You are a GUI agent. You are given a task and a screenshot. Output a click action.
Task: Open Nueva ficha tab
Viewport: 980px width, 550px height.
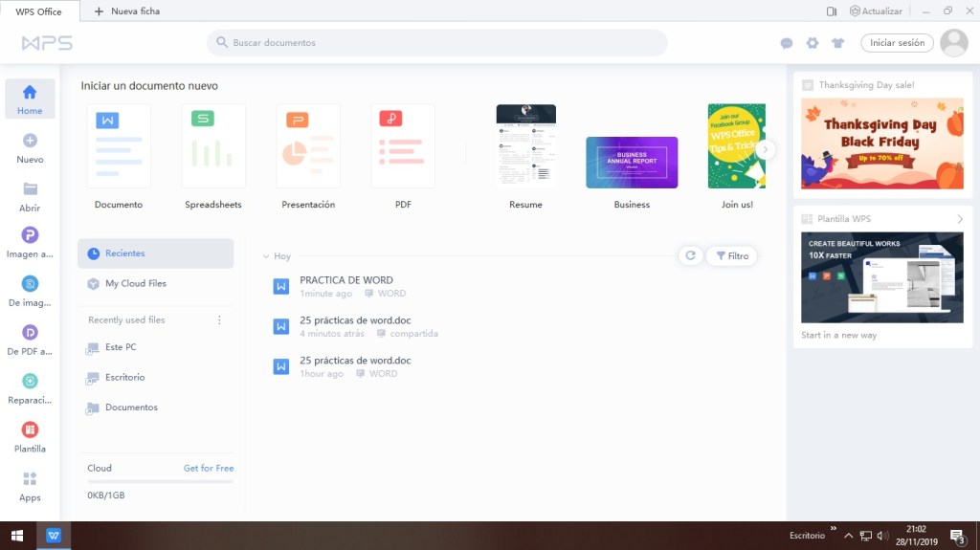coord(127,11)
